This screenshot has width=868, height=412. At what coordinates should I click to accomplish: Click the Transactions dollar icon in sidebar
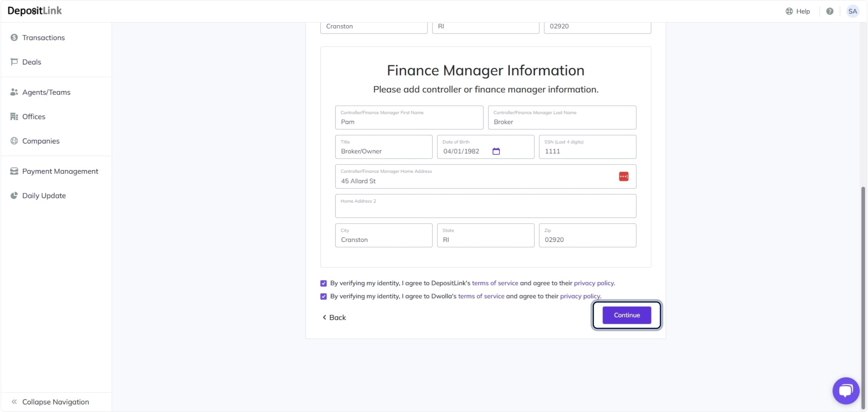14,37
